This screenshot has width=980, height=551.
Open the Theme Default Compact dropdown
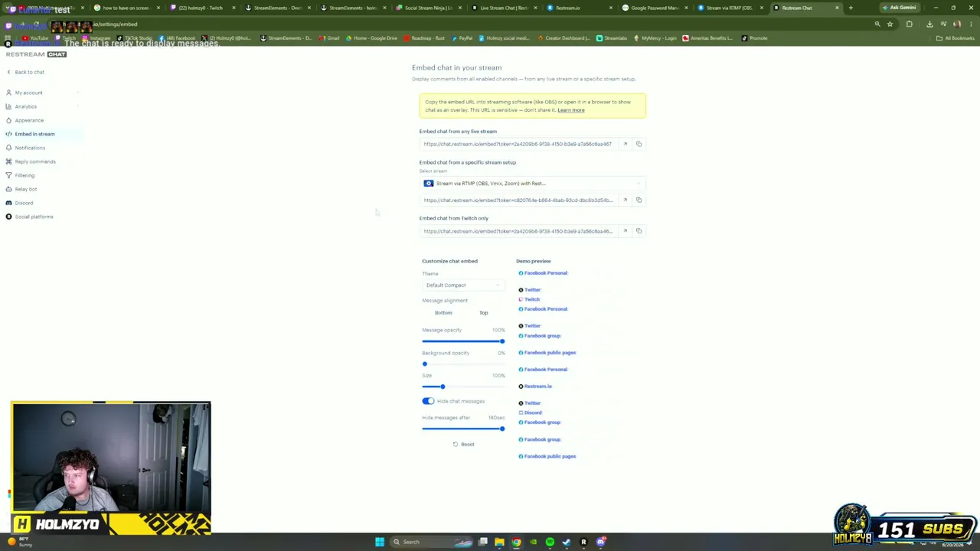click(463, 285)
